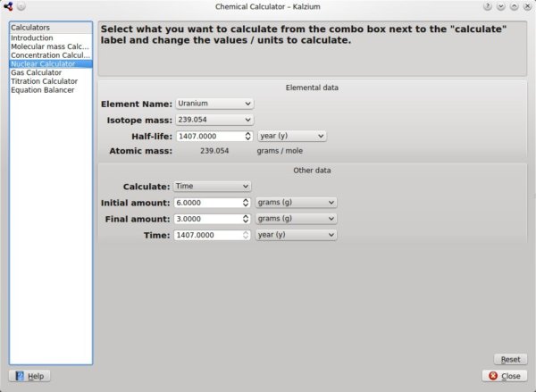Click the Close button at bottom right
Image resolution: width=536 pixels, height=392 pixels.
click(x=505, y=376)
